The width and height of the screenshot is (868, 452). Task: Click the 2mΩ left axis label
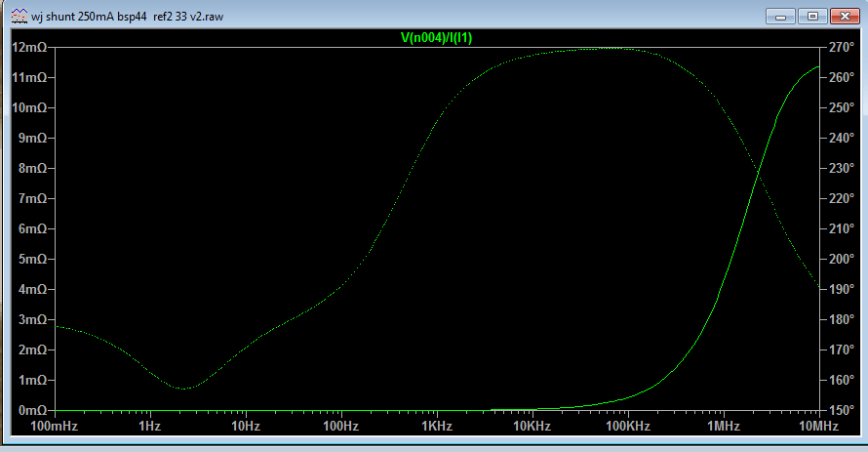(32, 350)
